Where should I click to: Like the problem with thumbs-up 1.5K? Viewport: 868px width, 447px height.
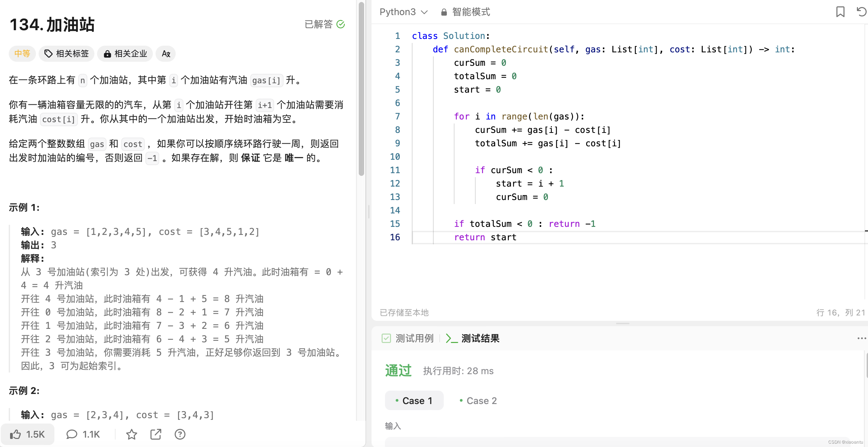[27, 434]
